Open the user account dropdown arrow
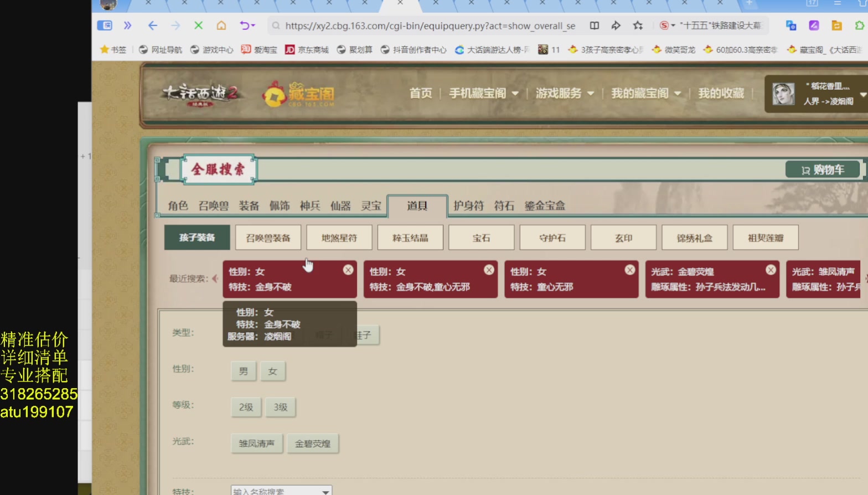 pyautogui.click(x=862, y=94)
